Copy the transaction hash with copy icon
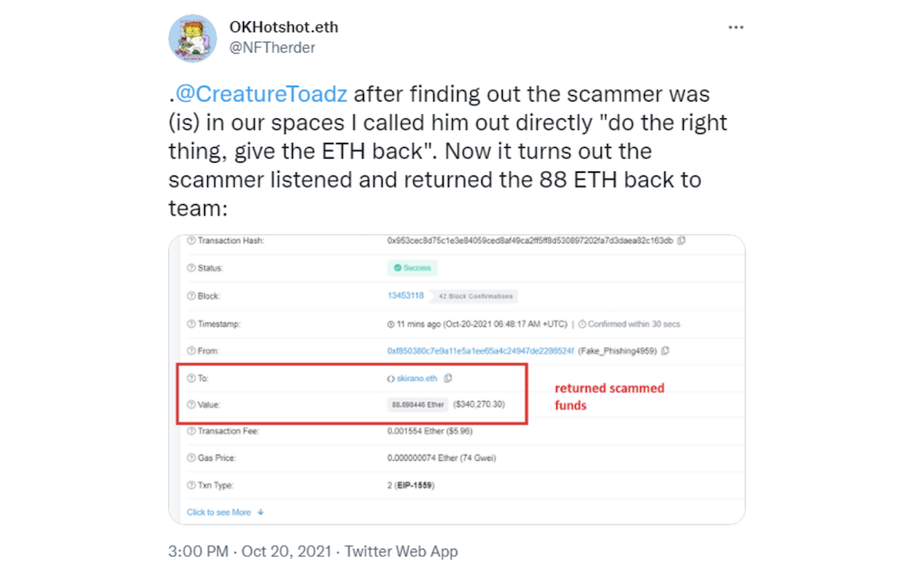Screen dimensions: 924x581 point(682,240)
